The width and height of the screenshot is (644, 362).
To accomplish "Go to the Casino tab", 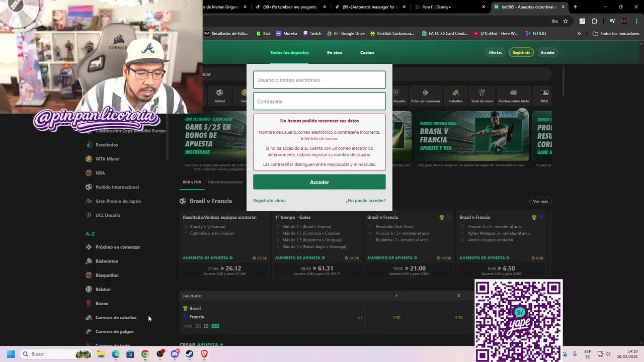I will [367, 53].
